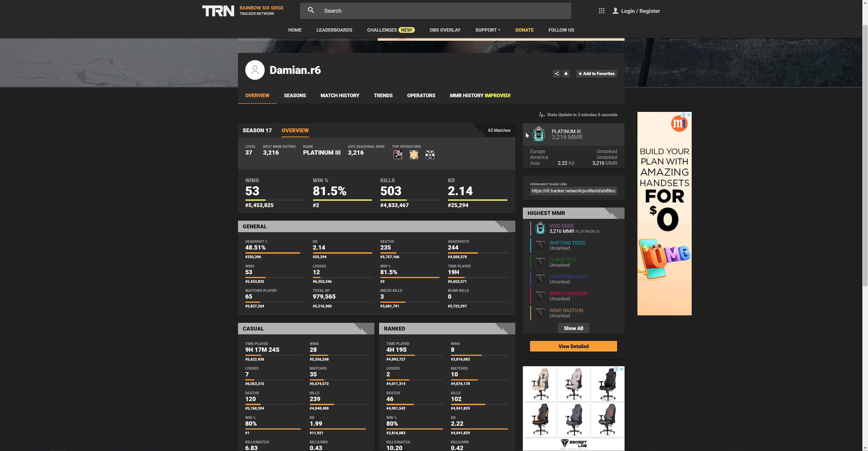Expand the Support dropdown menu

pos(488,30)
